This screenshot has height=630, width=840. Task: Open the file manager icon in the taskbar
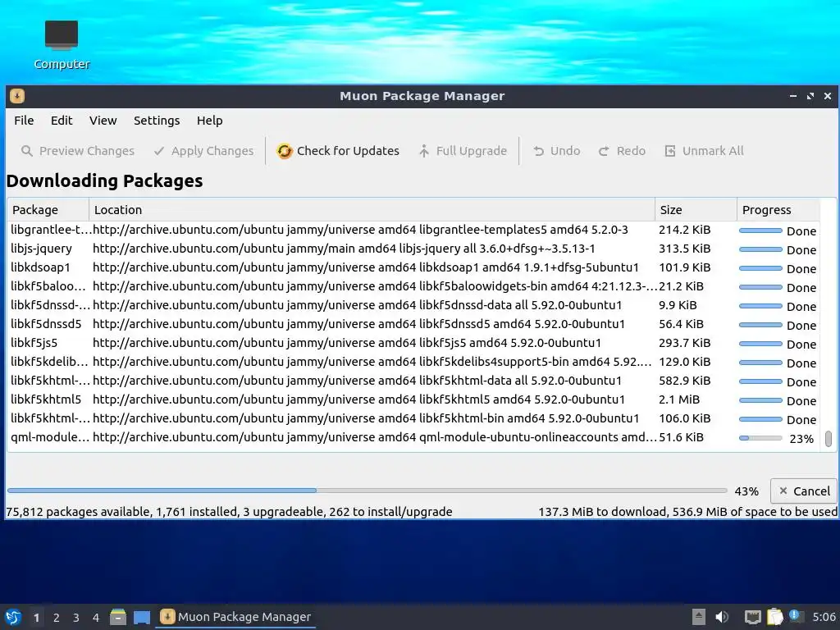[x=118, y=617]
